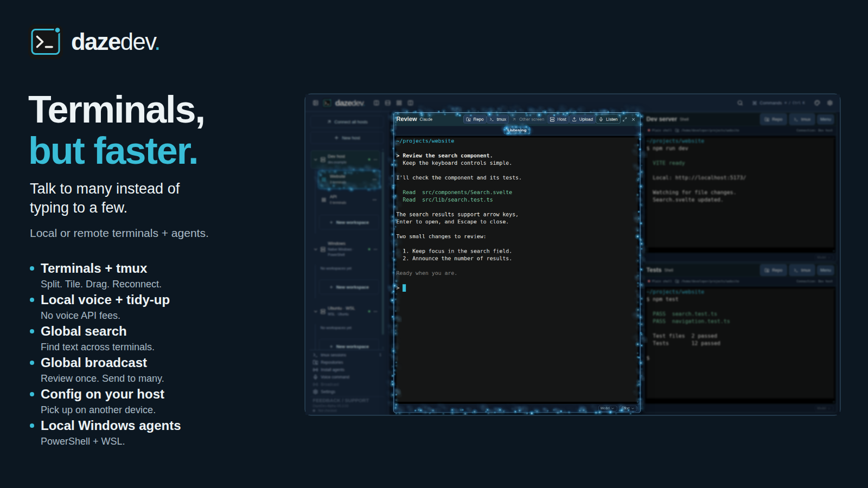Open Menu in Tests panel
Screen dimensions: 868x488
825,270
